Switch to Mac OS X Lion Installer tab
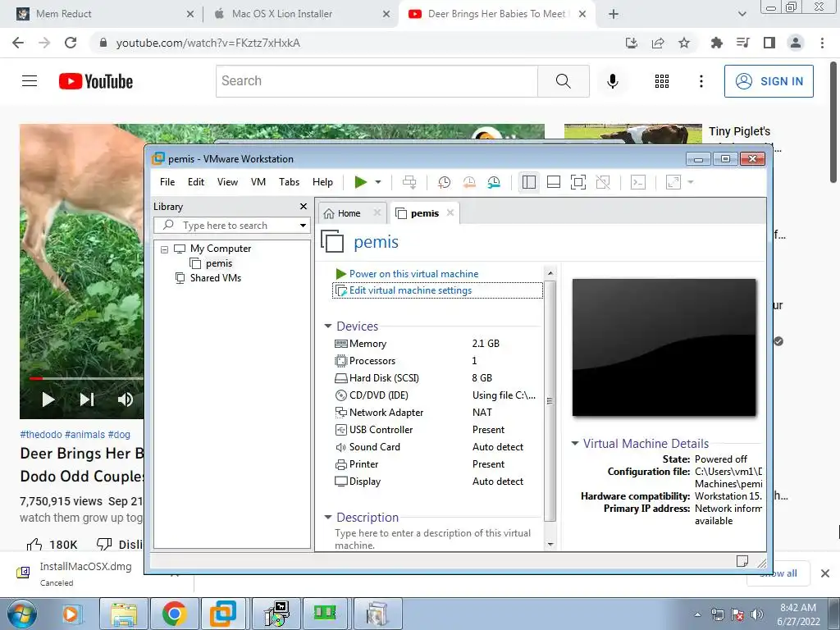Screen dimensions: 840x630 pyautogui.click(x=302, y=14)
